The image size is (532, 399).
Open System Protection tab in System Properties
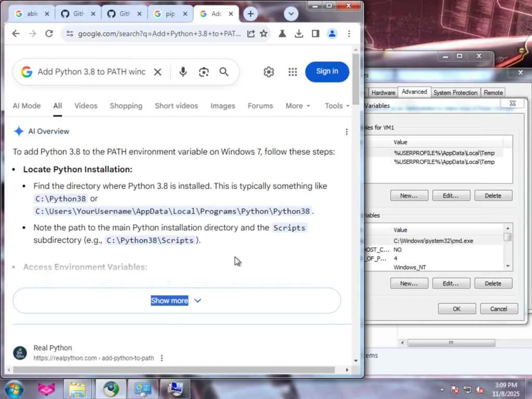455,92
